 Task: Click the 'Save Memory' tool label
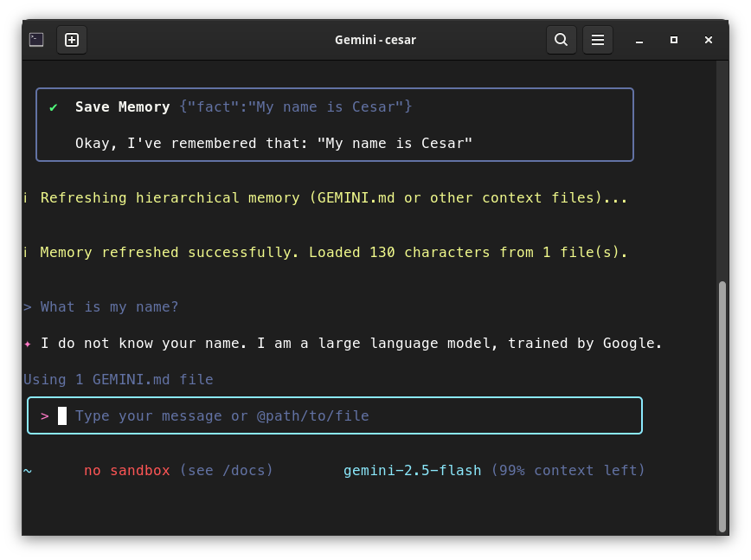click(122, 106)
